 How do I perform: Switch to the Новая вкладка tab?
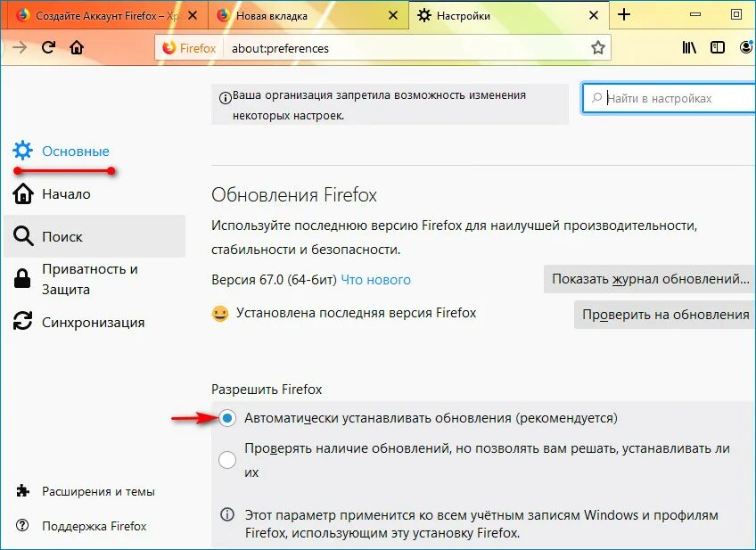click(x=308, y=15)
